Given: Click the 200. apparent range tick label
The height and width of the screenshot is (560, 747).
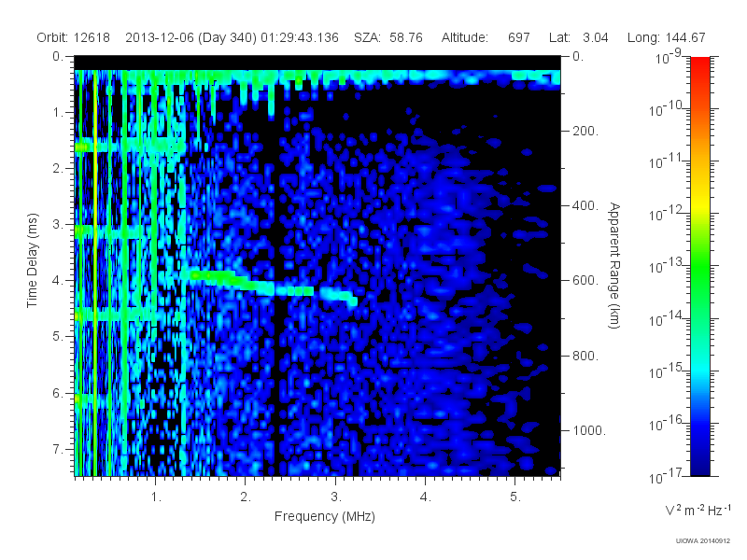Looking at the screenshot, I should tap(585, 131).
